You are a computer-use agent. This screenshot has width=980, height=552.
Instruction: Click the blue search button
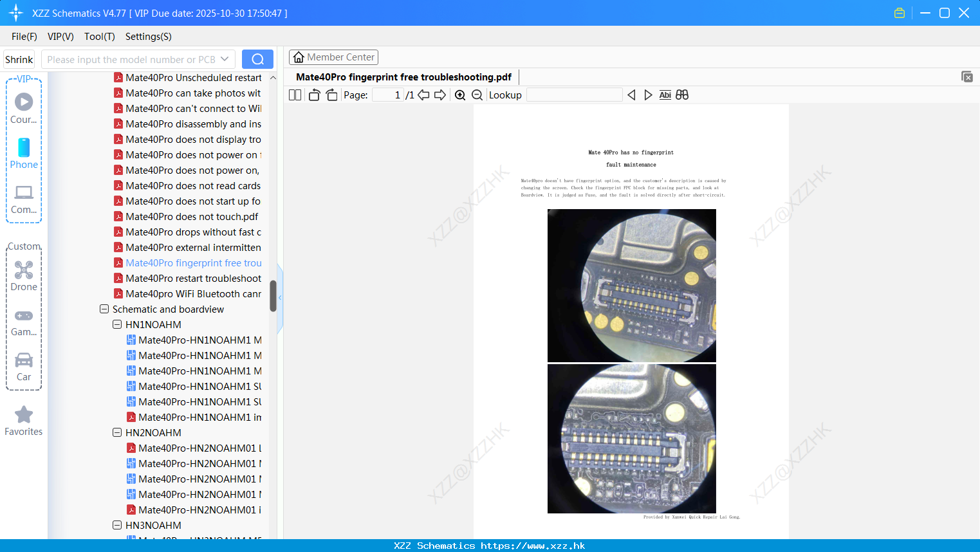257,59
